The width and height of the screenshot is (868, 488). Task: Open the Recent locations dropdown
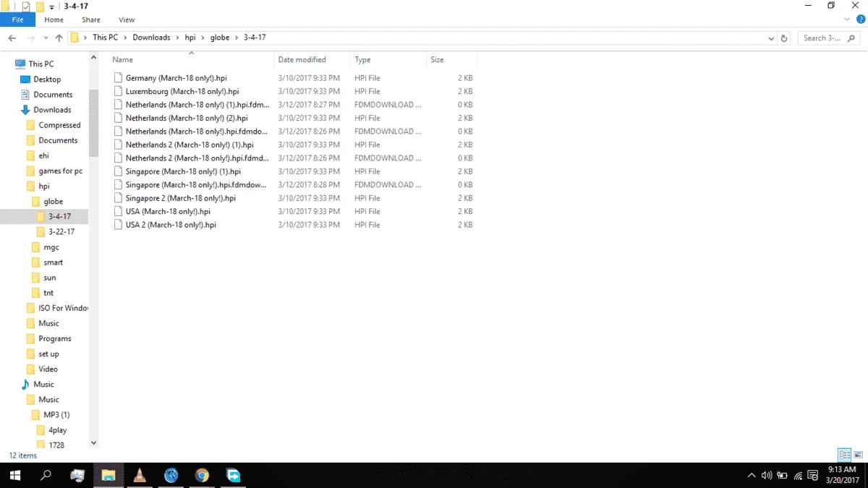46,38
